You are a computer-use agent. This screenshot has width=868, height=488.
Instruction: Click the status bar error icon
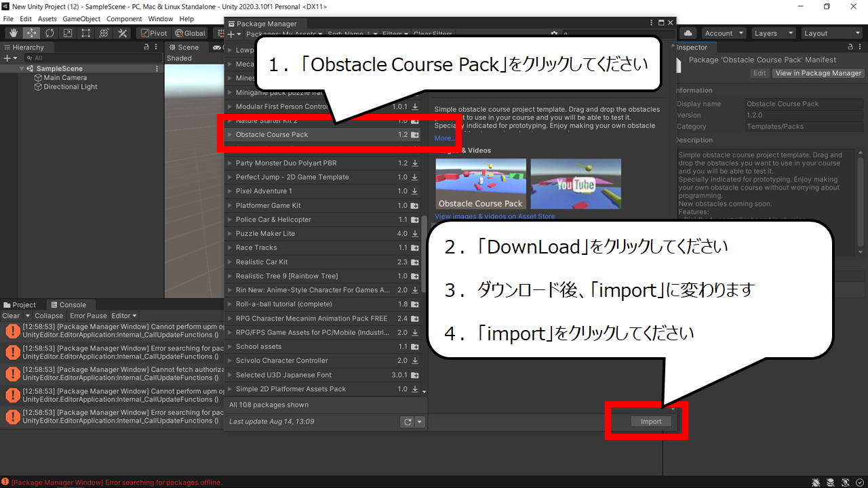point(5,483)
